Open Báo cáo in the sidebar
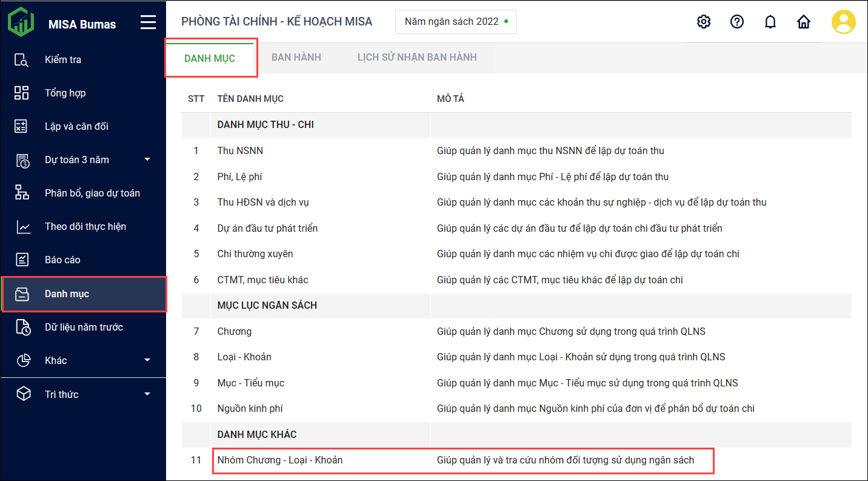Screen dimensions: 868x481 tap(62, 260)
